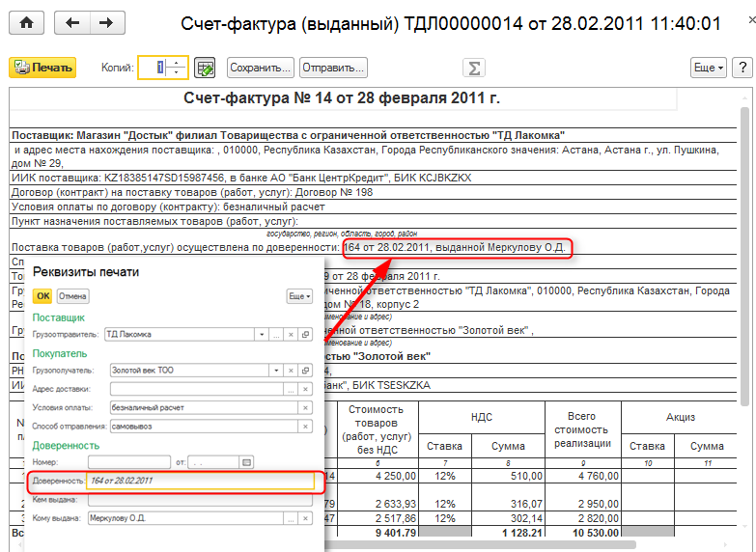The height and width of the screenshot is (552, 756).
Task: Click Отмена to cancel the dialog
Action: 72,296
